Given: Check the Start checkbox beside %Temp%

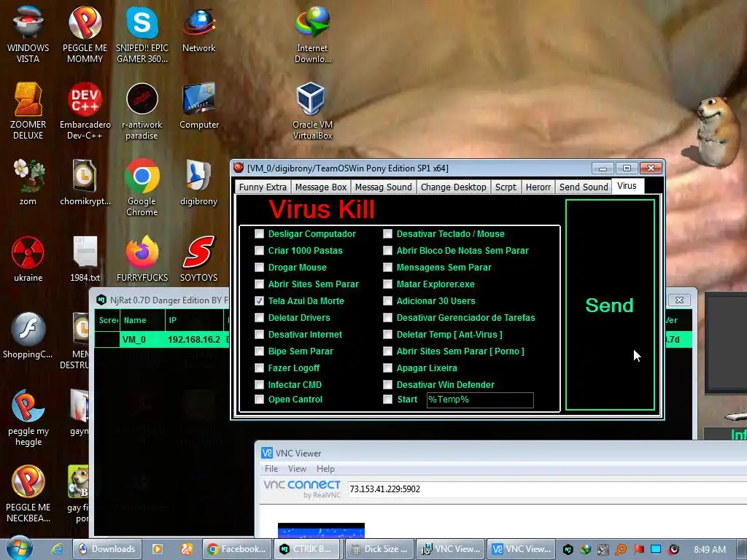Looking at the screenshot, I should [388, 399].
